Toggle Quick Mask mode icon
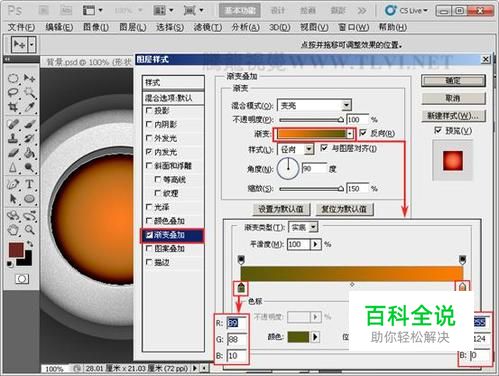The height and width of the screenshot is (376, 499). coord(22,279)
